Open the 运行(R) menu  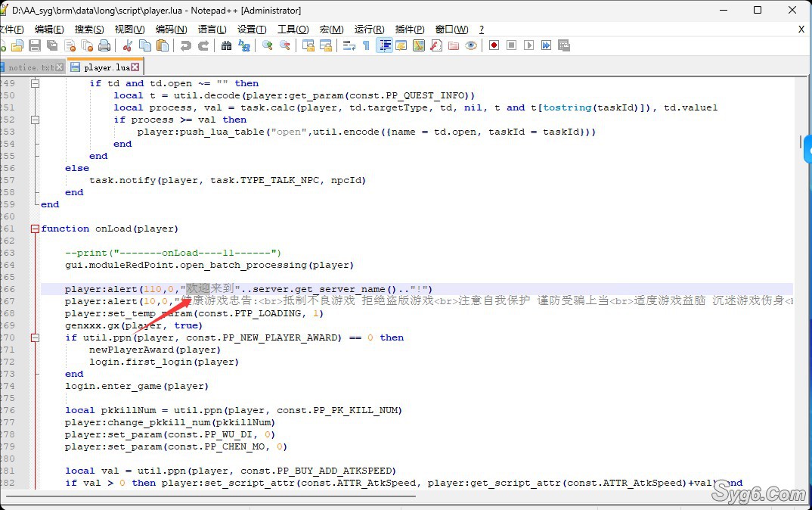369,30
